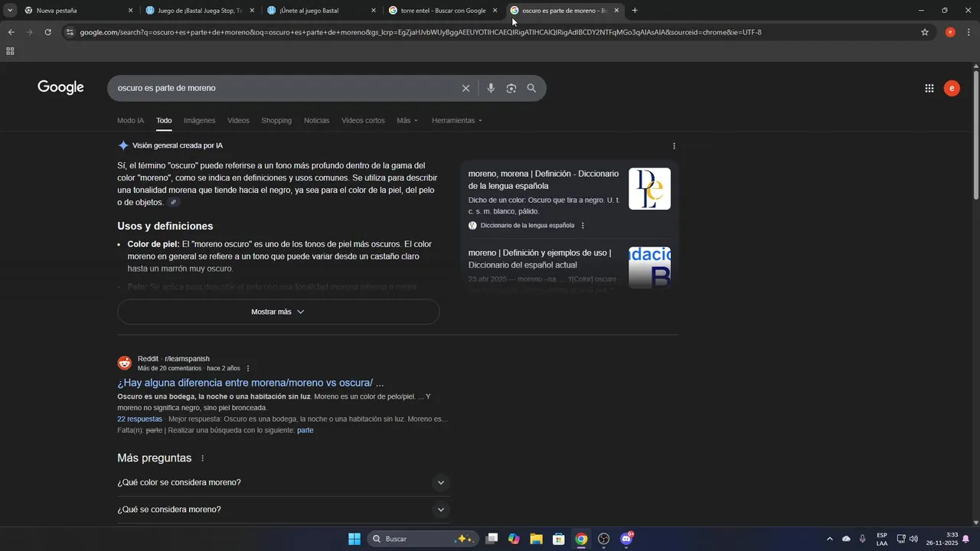Open the bookmarks bar apps grid icon
Viewport: 980px width, 551px height.
(10, 51)
